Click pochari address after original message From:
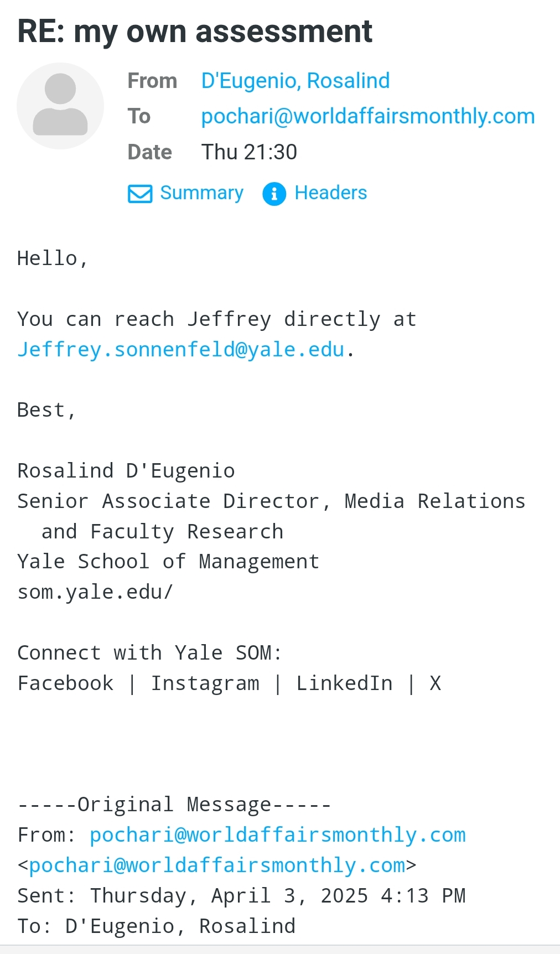 point(278,834)
